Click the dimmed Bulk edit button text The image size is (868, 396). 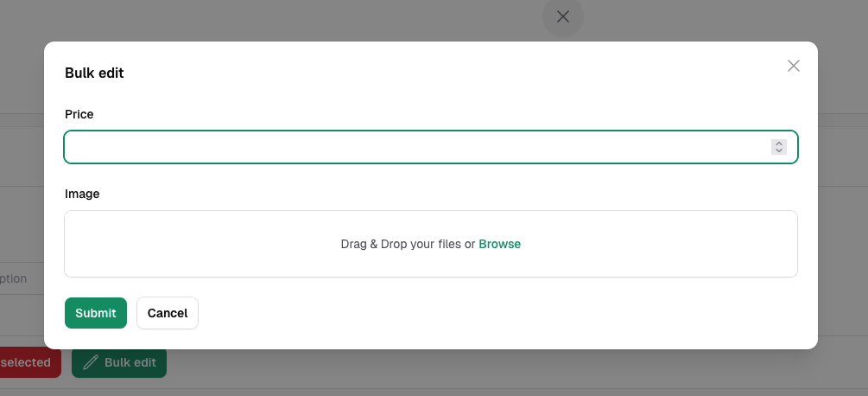pos(130,362)
